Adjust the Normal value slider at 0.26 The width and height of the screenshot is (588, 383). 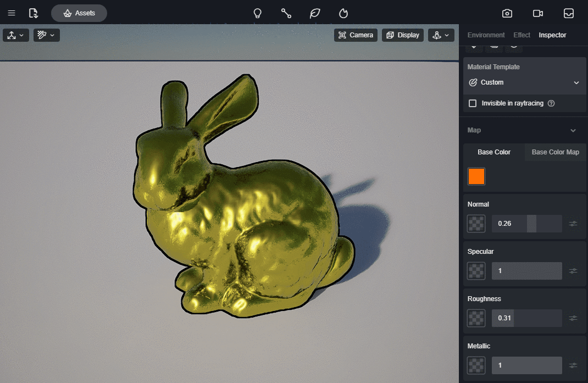(527, 224)
